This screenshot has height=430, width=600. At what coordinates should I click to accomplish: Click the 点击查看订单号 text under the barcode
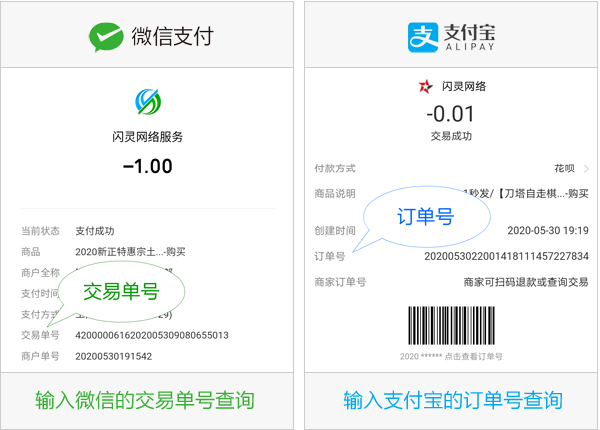pyautogui.click(x=474, y=357)
